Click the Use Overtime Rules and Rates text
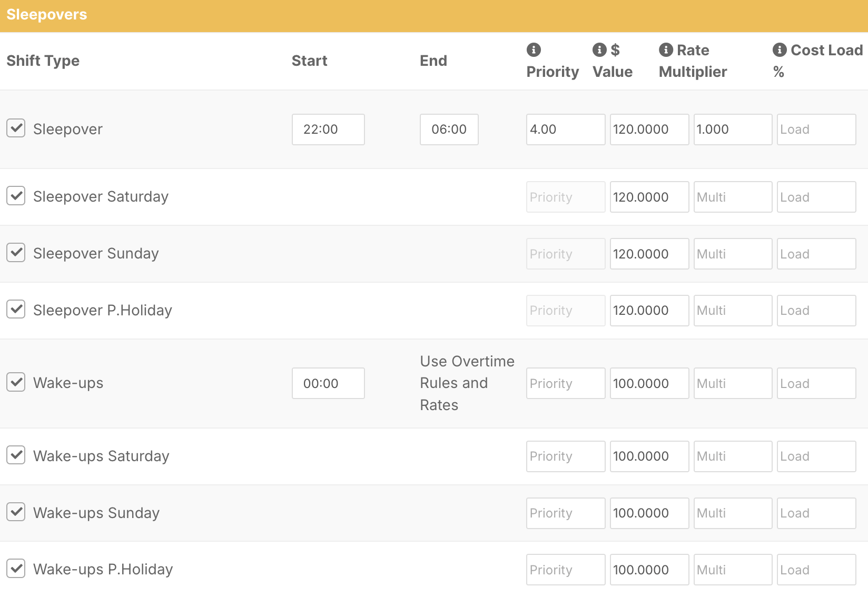This screenshot has height=597, width=868. coord(467,383)
